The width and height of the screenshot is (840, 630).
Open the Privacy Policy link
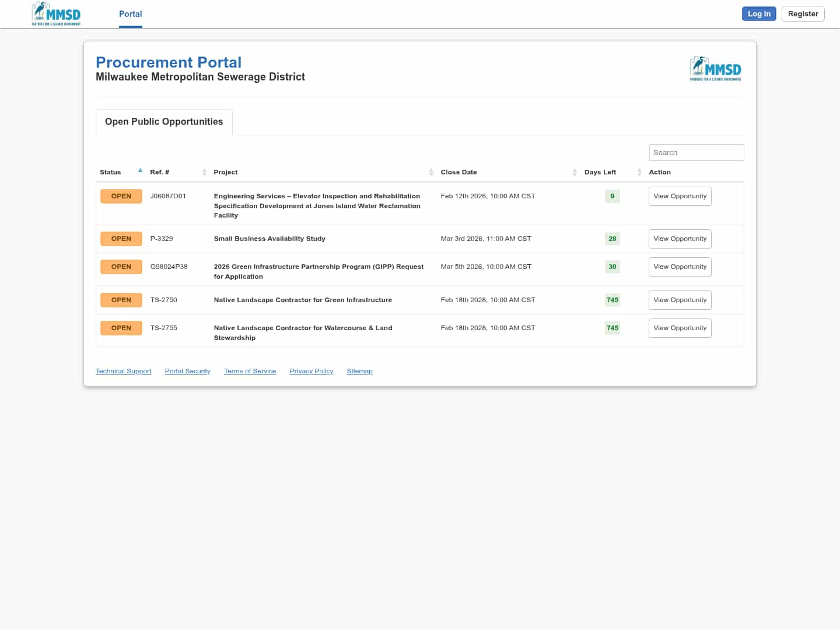311,372
